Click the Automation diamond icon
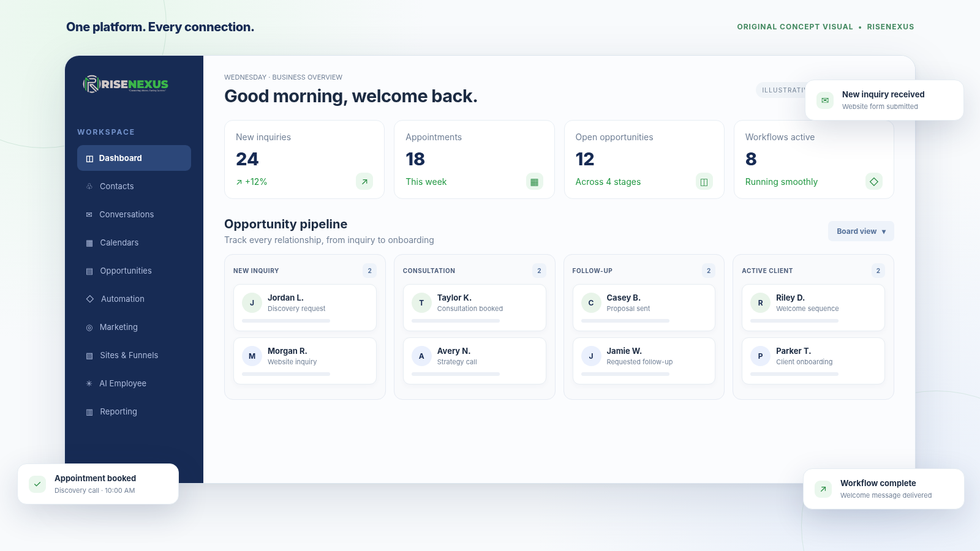 pos(90,299)
